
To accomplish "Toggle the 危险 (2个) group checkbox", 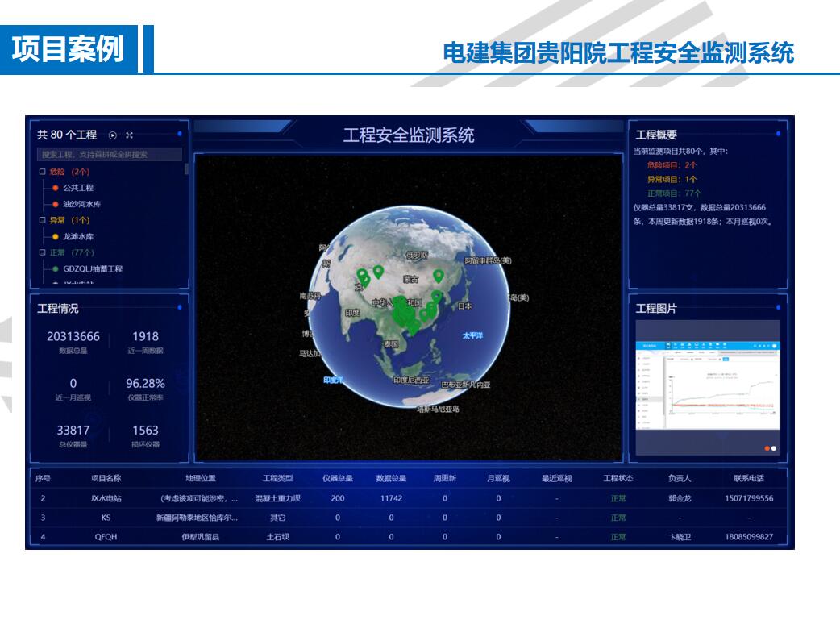I will coord(42,172).
